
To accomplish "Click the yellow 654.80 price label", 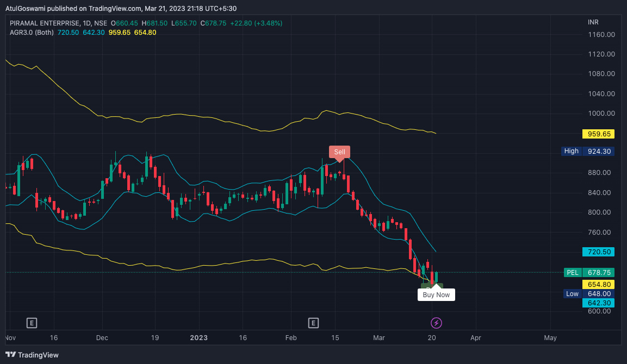I will 599,285.
